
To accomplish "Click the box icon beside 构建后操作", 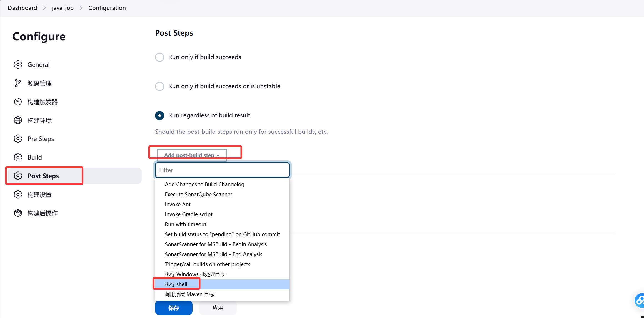I will click(18, 213).
